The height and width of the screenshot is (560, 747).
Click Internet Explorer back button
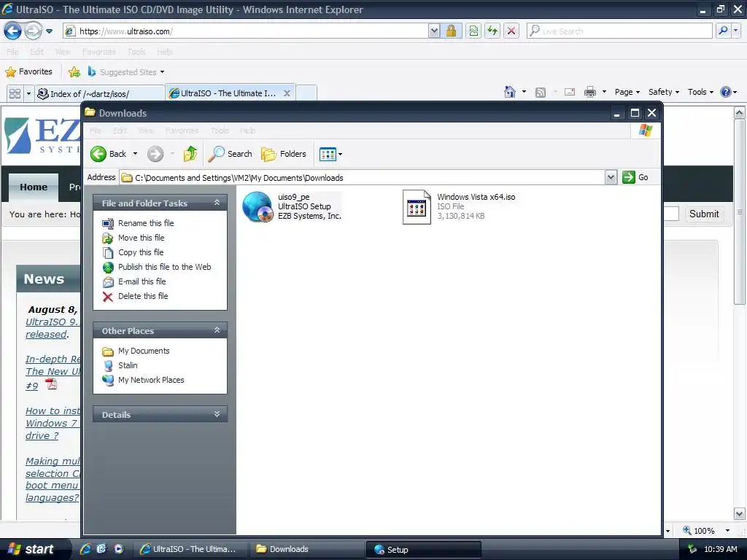pos(12,31)
